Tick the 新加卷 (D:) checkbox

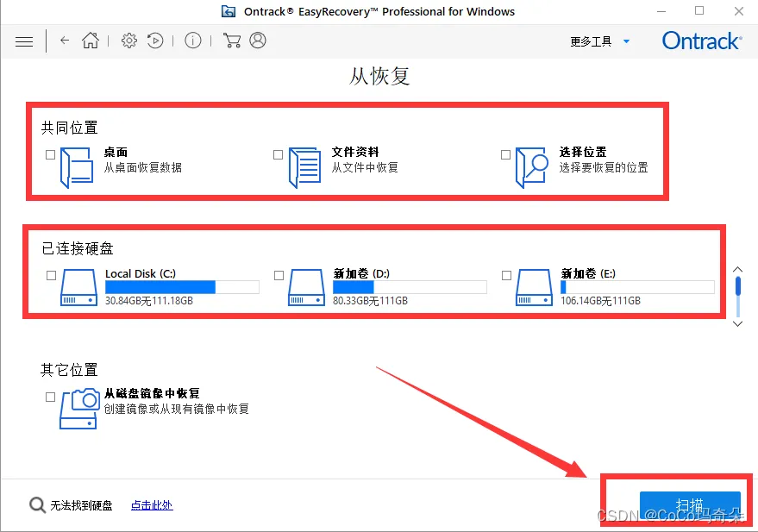click(x=279, y=275)
